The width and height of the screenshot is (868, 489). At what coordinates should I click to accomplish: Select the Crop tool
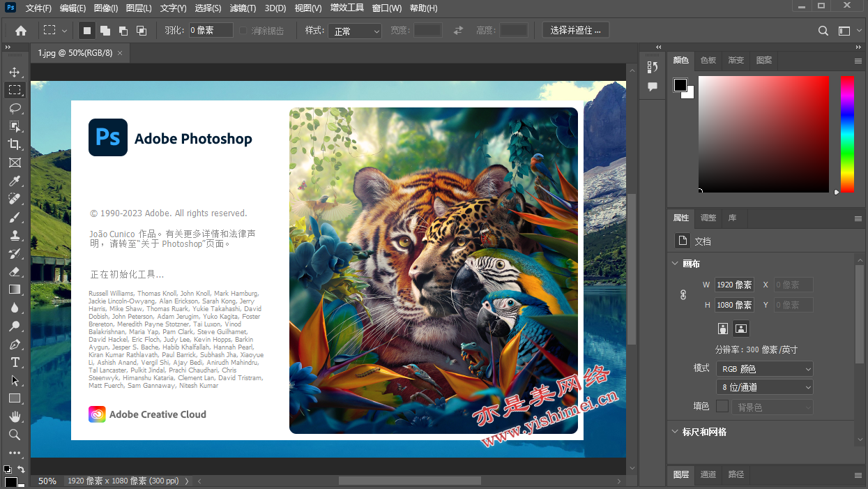(15, 144)
